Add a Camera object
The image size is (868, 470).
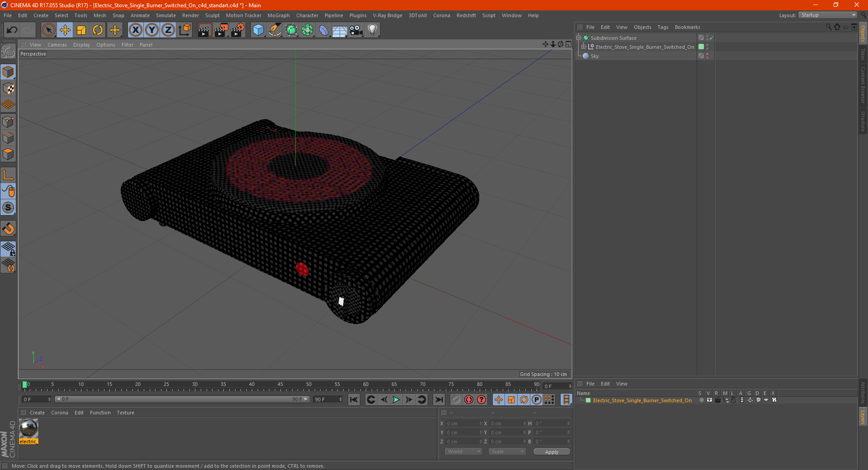tap(356, 30)
